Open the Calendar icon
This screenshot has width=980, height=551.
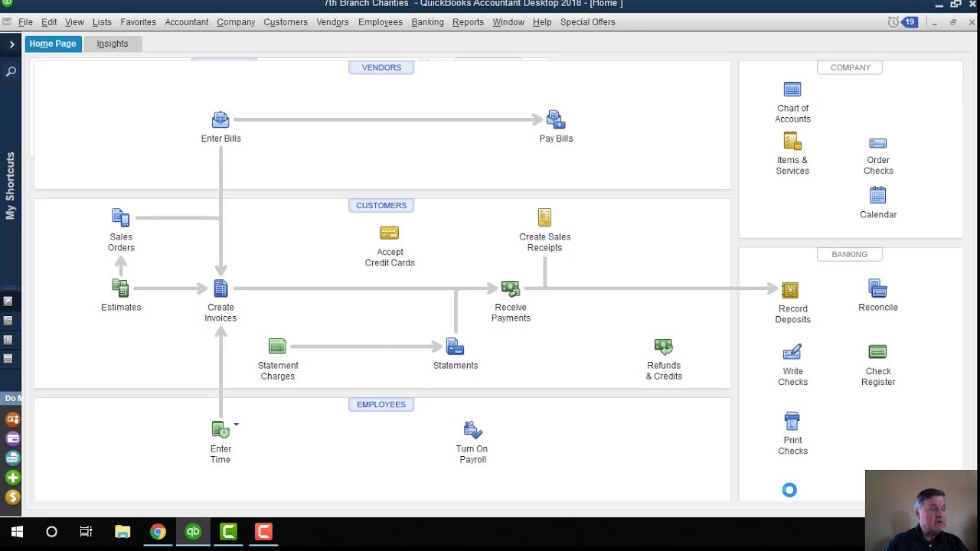[878, 195]
